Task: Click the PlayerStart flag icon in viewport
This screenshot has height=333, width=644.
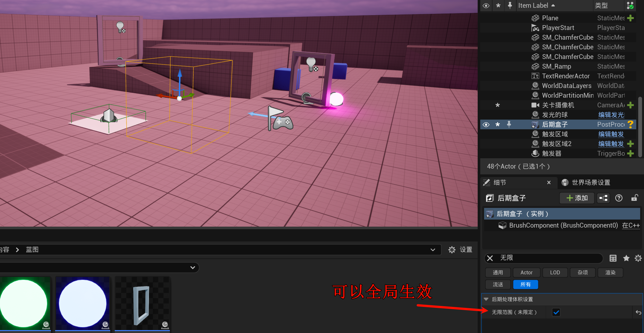Action: pos(279,119)
